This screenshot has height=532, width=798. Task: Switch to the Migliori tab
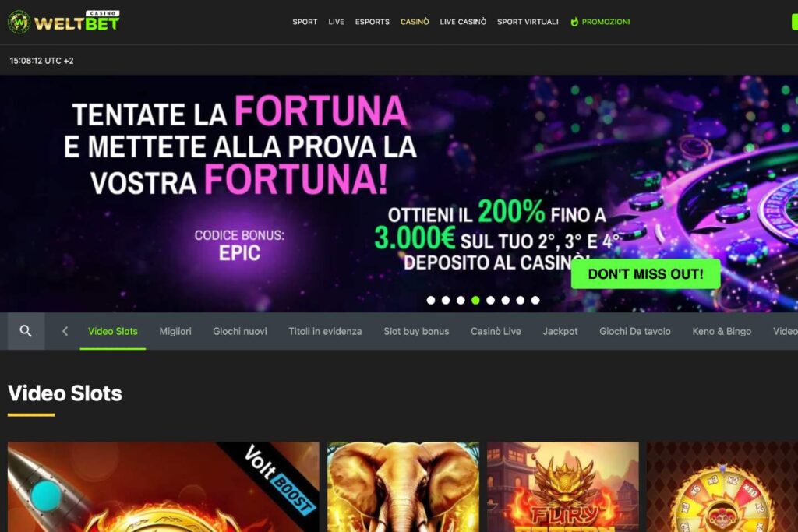pyautogui.click(x=175, y=331)
